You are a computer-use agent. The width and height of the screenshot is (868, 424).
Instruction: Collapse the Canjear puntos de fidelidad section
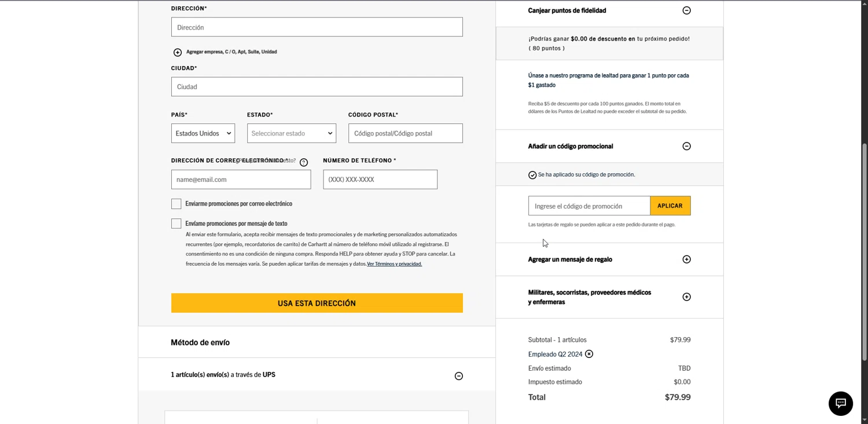(686, 10)
